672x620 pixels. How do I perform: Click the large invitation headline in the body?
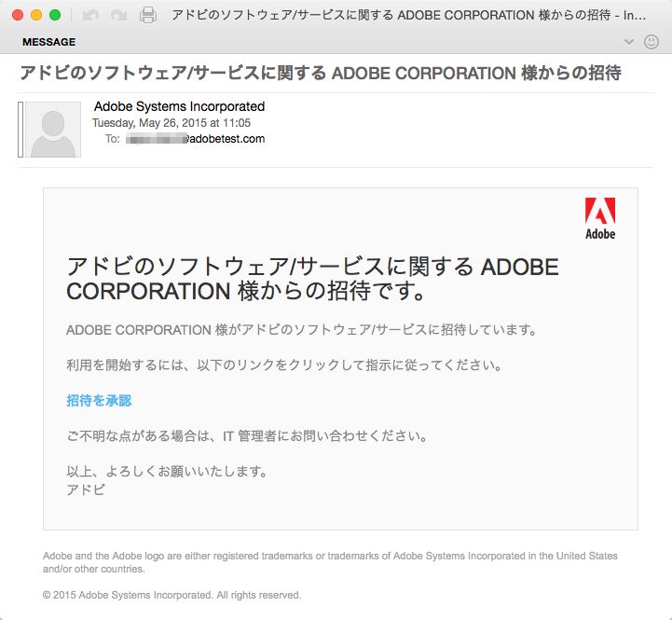312,279
